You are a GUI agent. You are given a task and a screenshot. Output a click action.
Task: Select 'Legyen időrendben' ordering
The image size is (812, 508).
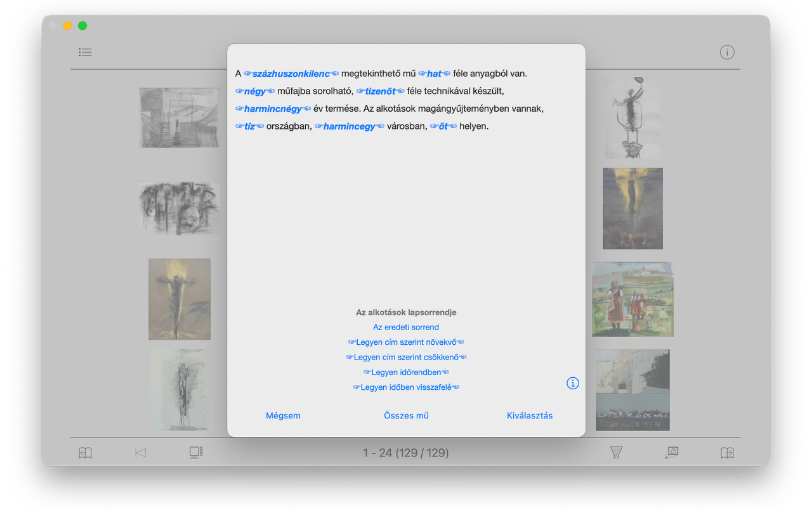pyautogui.click(x=406, y=372)
